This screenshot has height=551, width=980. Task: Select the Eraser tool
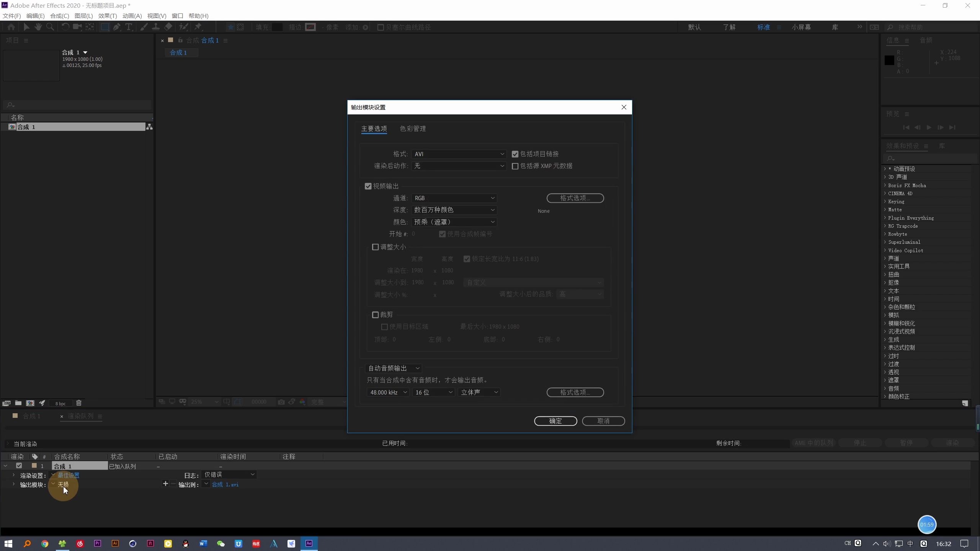pos(168,27)
